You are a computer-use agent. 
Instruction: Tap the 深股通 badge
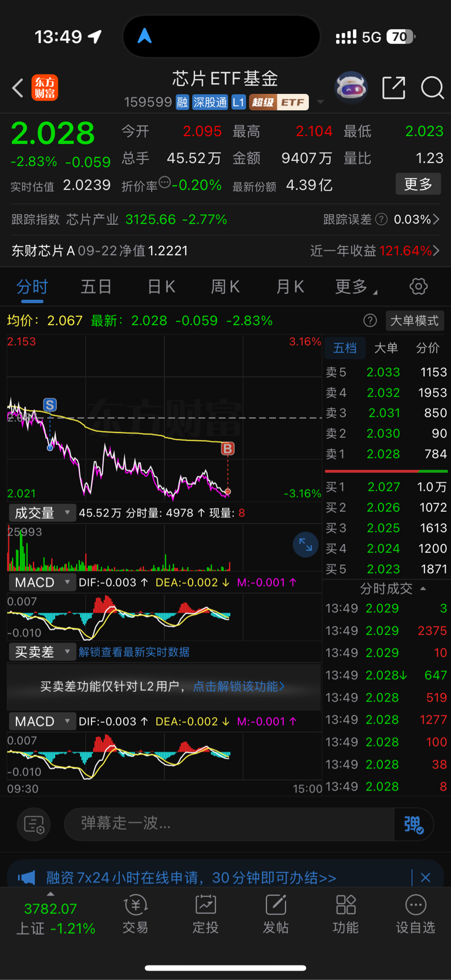(x=210, y=103)
